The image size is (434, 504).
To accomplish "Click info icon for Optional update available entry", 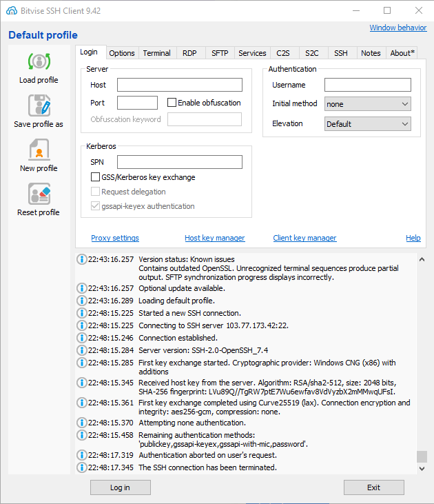I will point(81,288).
